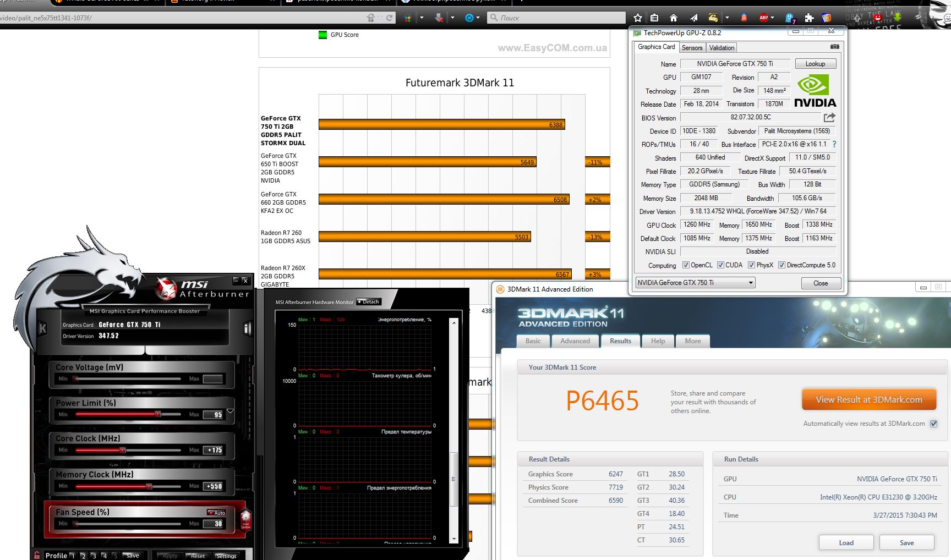
Task: Click the Afterburner Kombustor K icon
Action: (x=42, y=328)
